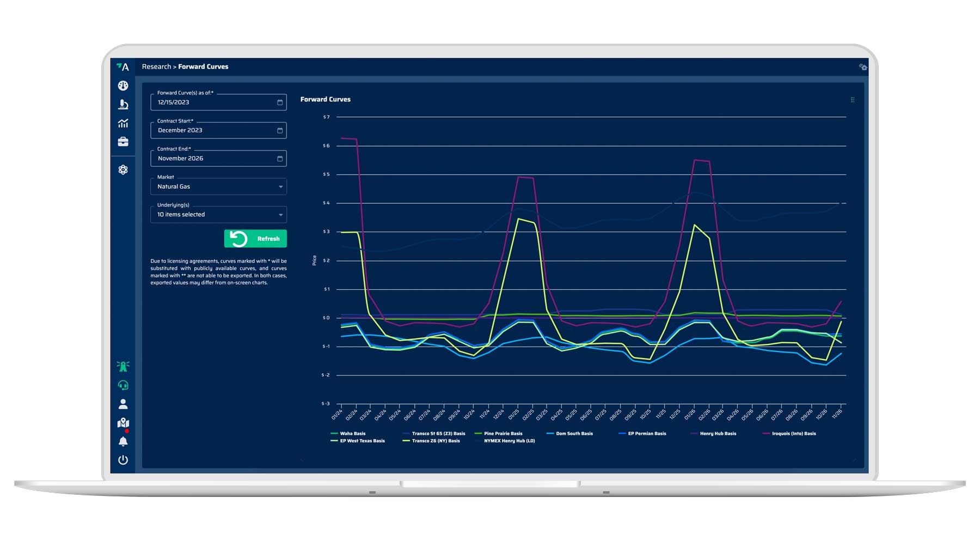Screen dimensions: 980x552
Task: Open application settings gear
Action: [x=123, y=169]
